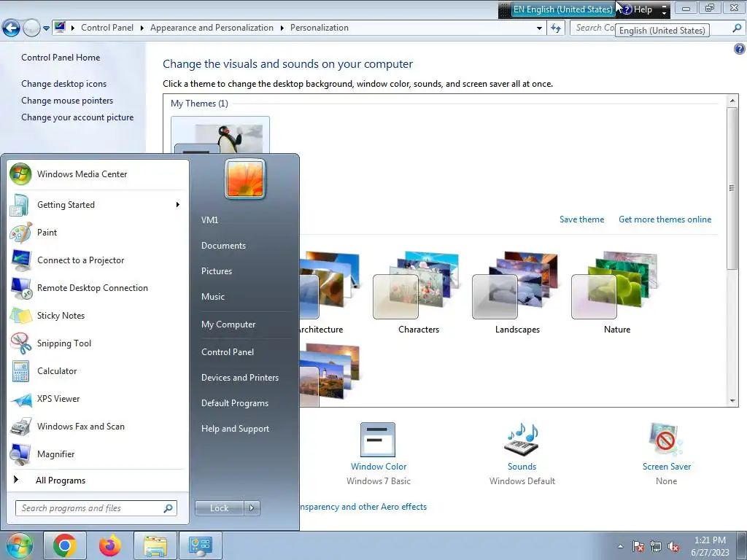The image size is (747, 560).
Task: Open Control Panel from Start menu
Action: click(x=228, y=352)
